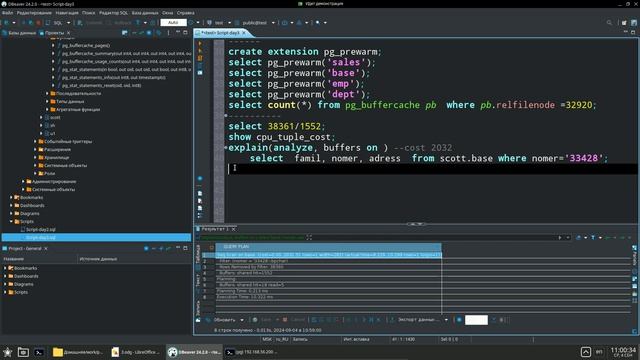Image resolution: width=640 pixels, height=360 pixels.
Task: Expand the Последовательности folder
Action: point(47,93)
